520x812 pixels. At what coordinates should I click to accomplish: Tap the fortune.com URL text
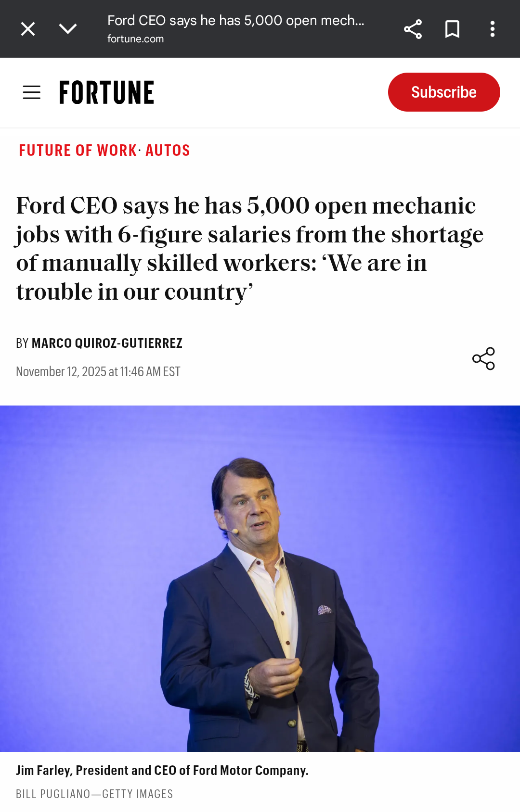(135, 39)
